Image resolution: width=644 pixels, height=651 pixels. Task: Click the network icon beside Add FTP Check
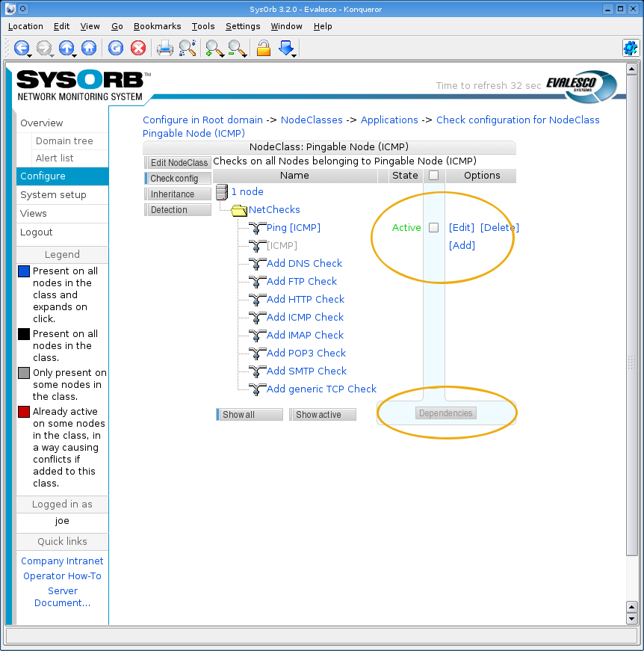[x=257, y=282]
